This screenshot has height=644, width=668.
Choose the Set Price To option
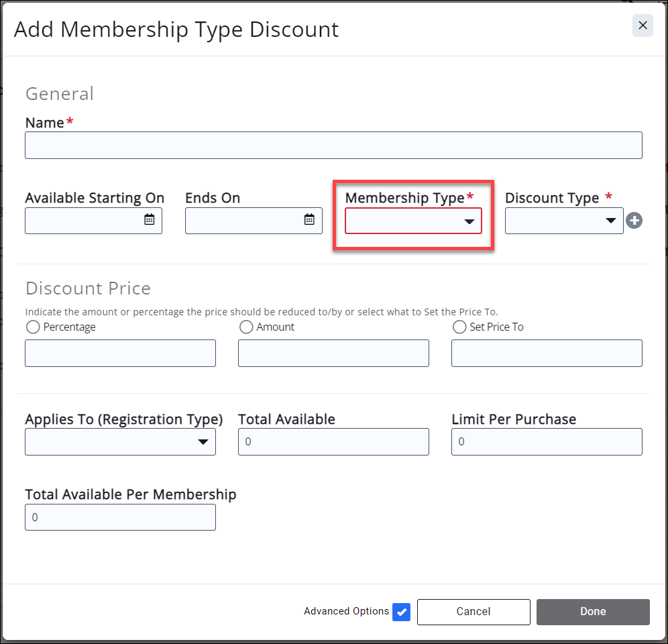click(459, 327)
